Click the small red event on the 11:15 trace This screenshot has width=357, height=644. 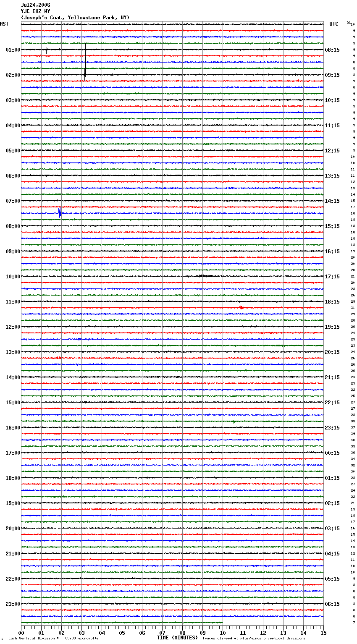[241, 308]
